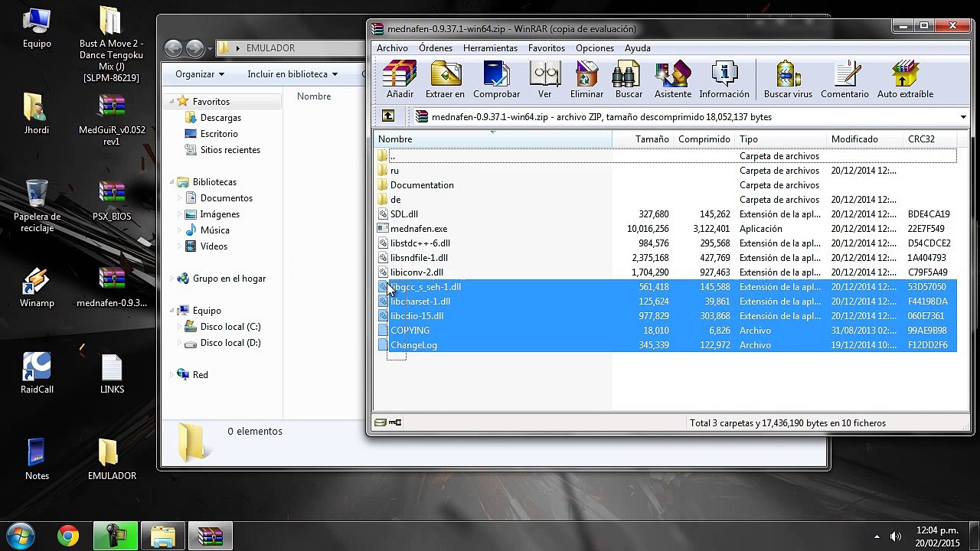Sort by the Tamaño column header

(x=642, y=139)
